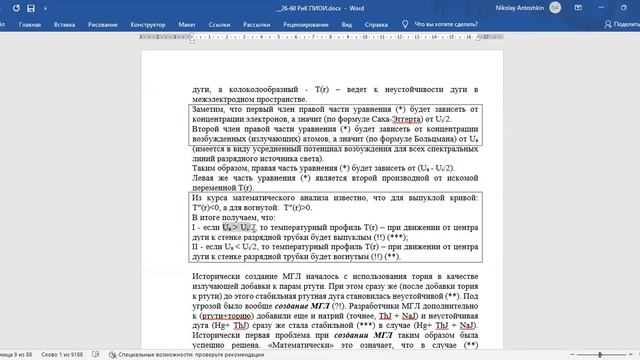Click accessibility 'Специальные возможности' status entry

tap(187, 355)
